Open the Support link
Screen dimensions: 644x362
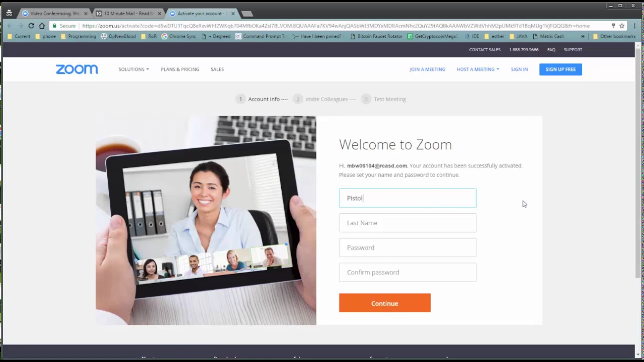pyautogui.click(x=573, y=50)
